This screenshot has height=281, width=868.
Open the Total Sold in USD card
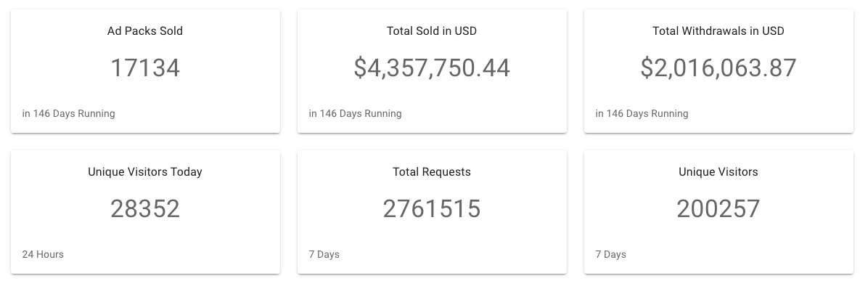tap(432, 71)
